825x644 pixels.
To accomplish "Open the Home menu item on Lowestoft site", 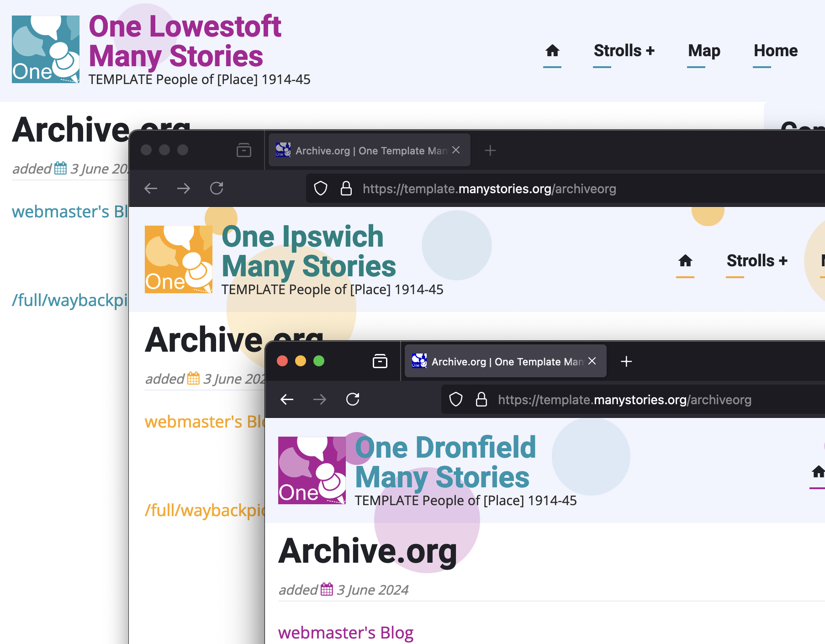I will (775, 51).
